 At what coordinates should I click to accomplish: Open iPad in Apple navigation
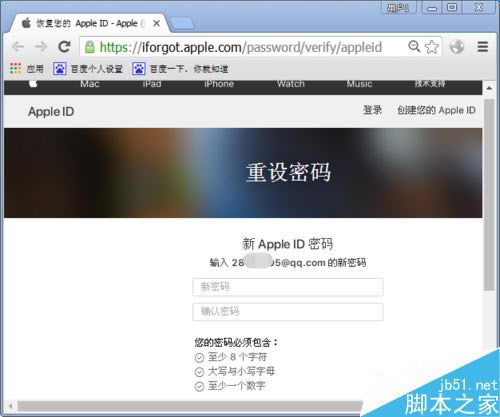point(152,84)
